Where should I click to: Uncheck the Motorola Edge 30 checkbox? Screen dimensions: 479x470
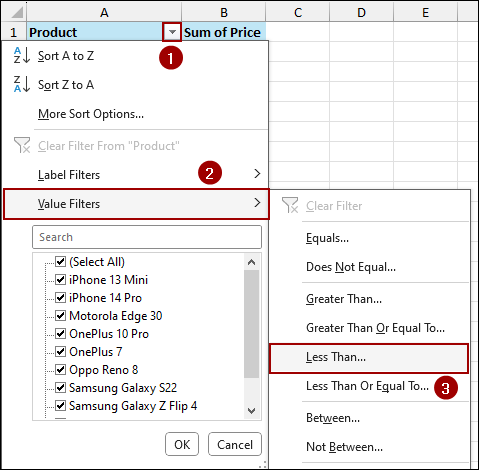60,315
